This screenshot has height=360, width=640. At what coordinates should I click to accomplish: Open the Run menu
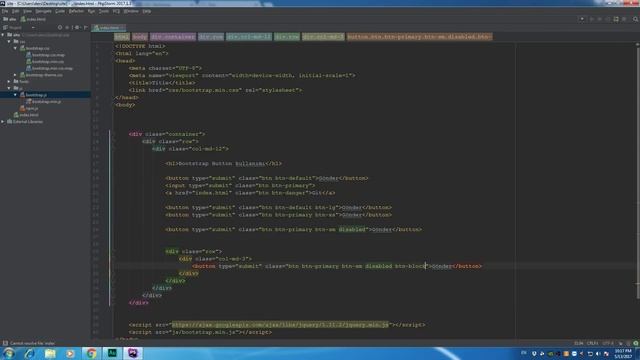[x=91, y=11]
